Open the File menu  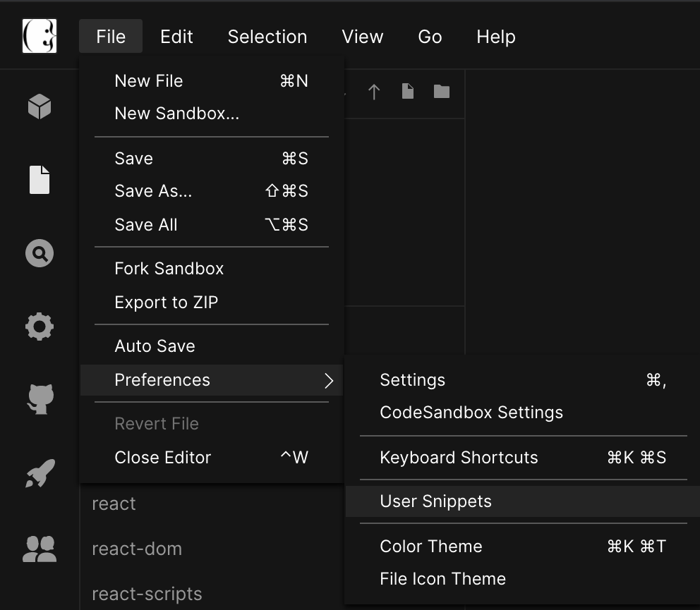pos(111,36)
